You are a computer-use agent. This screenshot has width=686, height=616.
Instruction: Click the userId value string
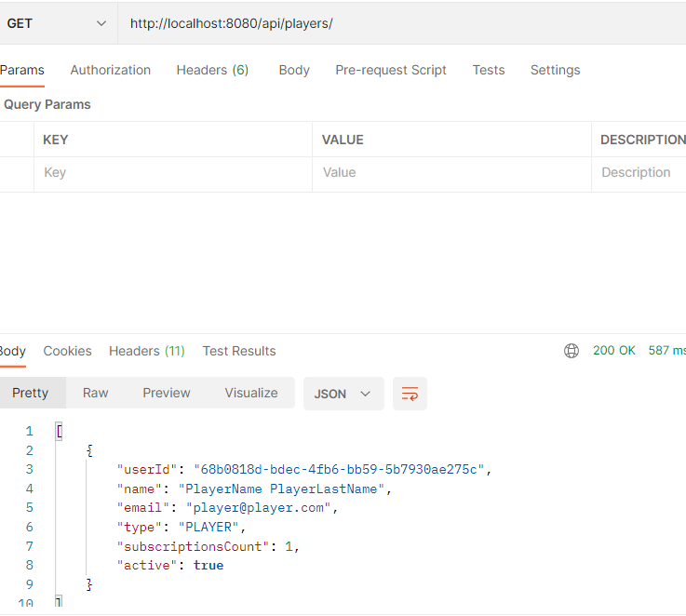coord(339,469)
